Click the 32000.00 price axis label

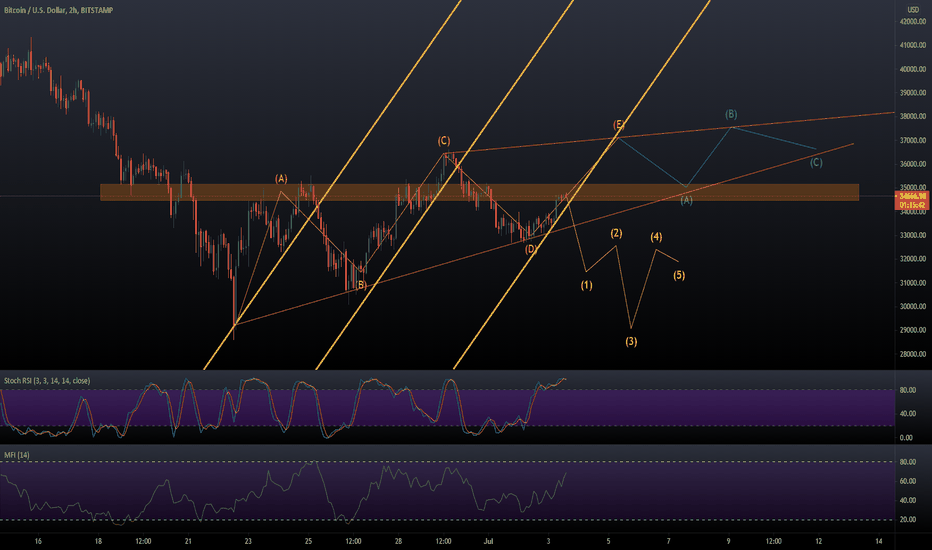(913, 259)
